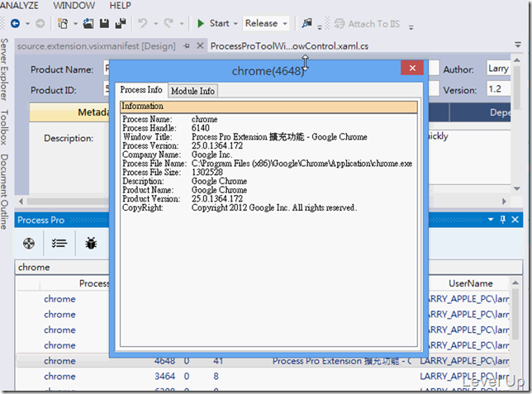The width and height of the screenshot is (532, 394).
Task: Click the Save toolbar icon
Action: click(x=104, y=23)
